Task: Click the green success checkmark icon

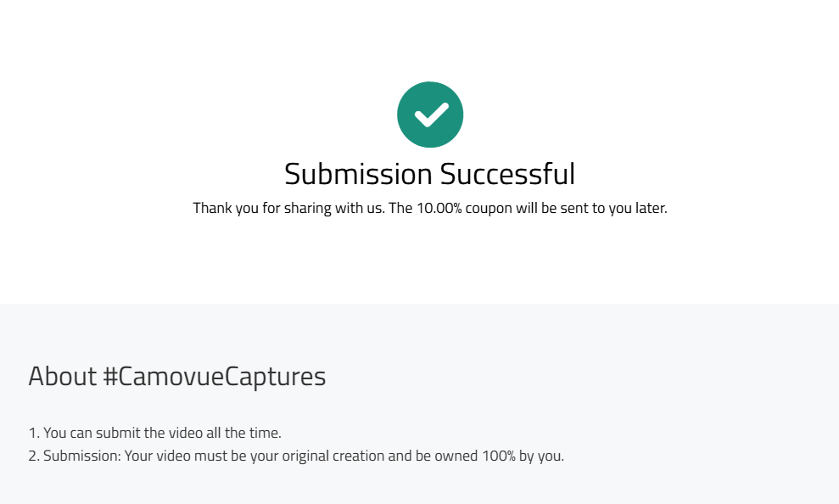Action: pos(430,115)
